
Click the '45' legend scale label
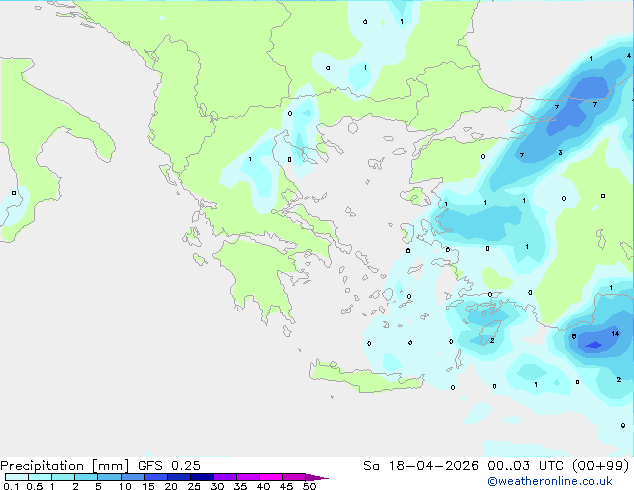click(x=286, y=486)
